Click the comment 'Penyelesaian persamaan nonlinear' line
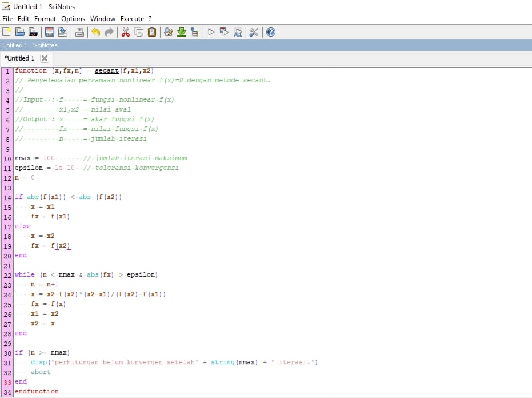The image size is (532, 398). [x=142, y=80]
